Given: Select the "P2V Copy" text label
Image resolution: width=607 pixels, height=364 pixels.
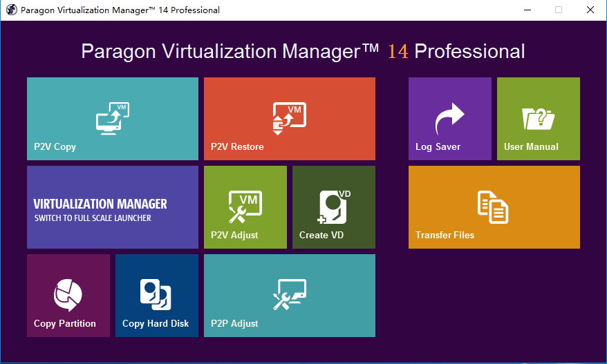Looking at the screenshot, I should [x=55, y=146].
